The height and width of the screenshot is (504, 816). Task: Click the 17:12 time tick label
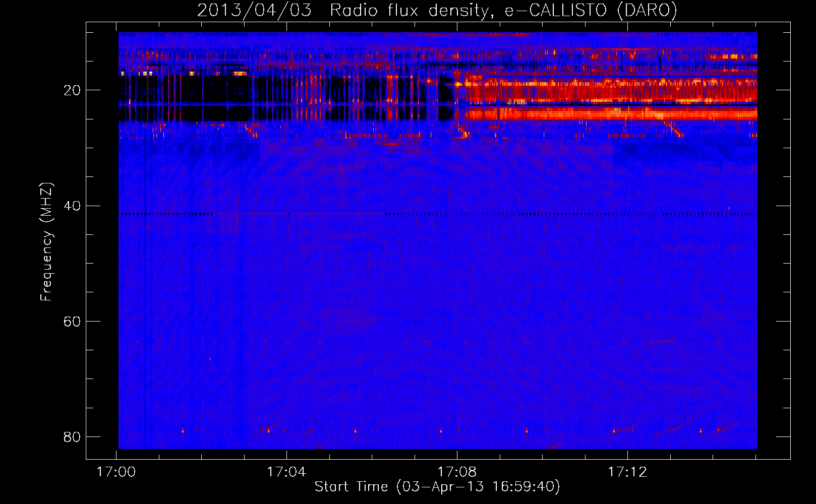(627, 472)
